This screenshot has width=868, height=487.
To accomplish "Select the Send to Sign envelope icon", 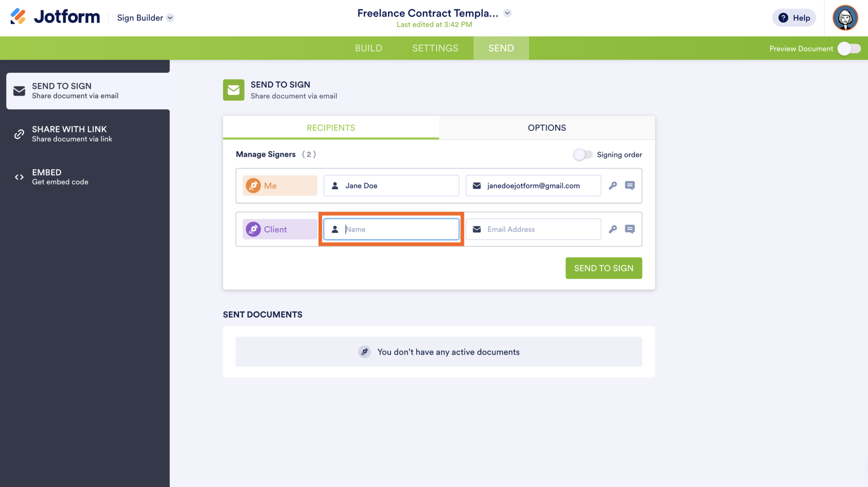I will [19, 90].
